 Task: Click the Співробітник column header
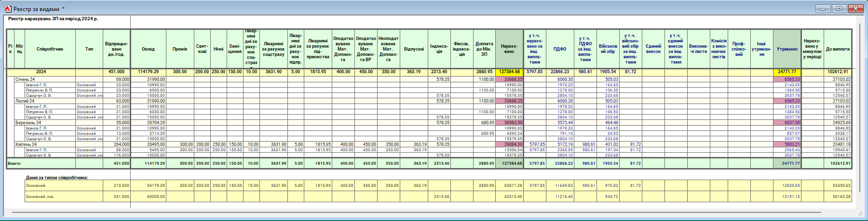click(50, 49)
